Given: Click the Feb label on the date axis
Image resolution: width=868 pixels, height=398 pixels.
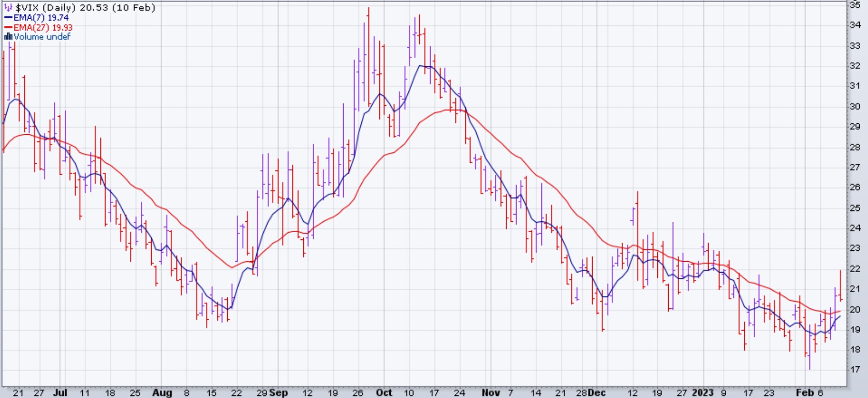Looking at the screenshot, I should pos(804,393).
